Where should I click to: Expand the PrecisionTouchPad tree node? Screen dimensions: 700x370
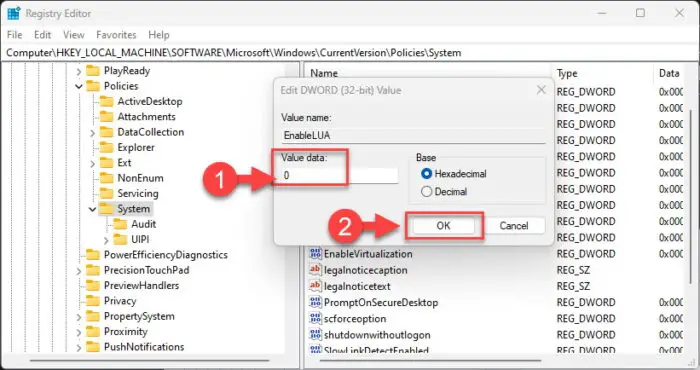click(x=79, y=271)
